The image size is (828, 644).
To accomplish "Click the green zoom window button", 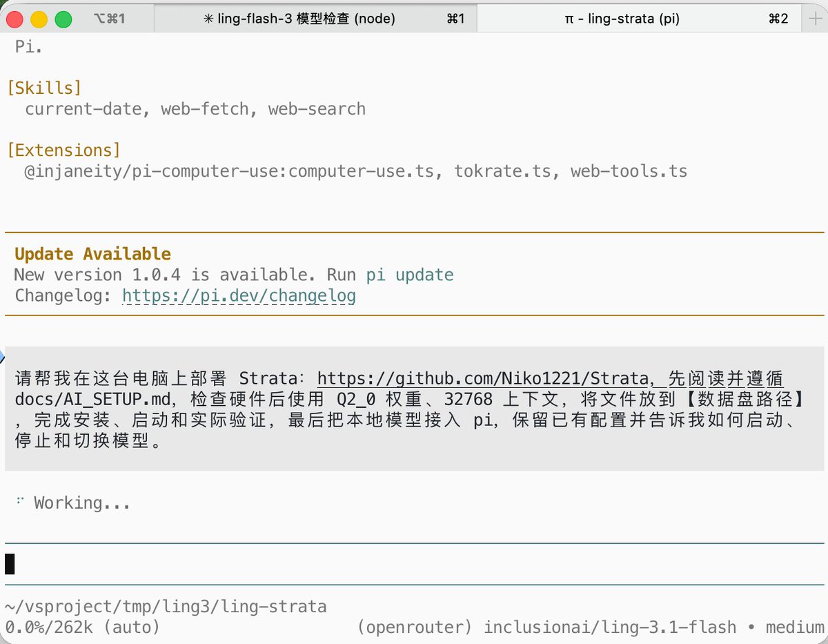I will [x=63, y=19].
